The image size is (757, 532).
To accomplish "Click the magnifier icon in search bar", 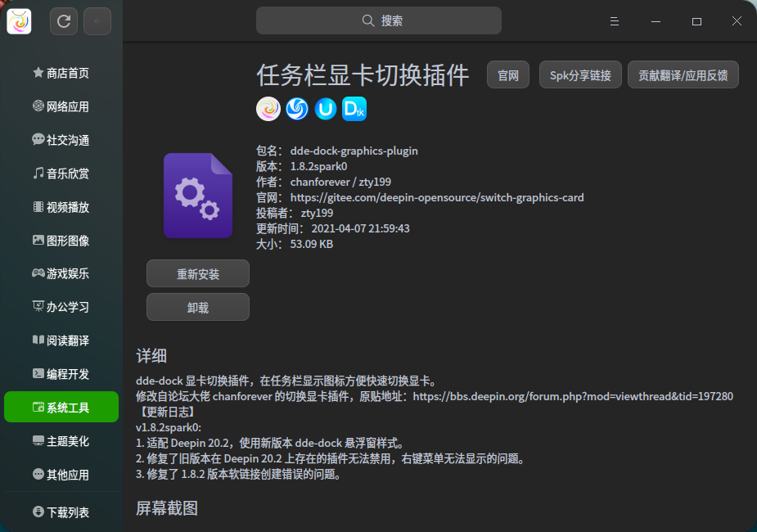I will 368,20.
